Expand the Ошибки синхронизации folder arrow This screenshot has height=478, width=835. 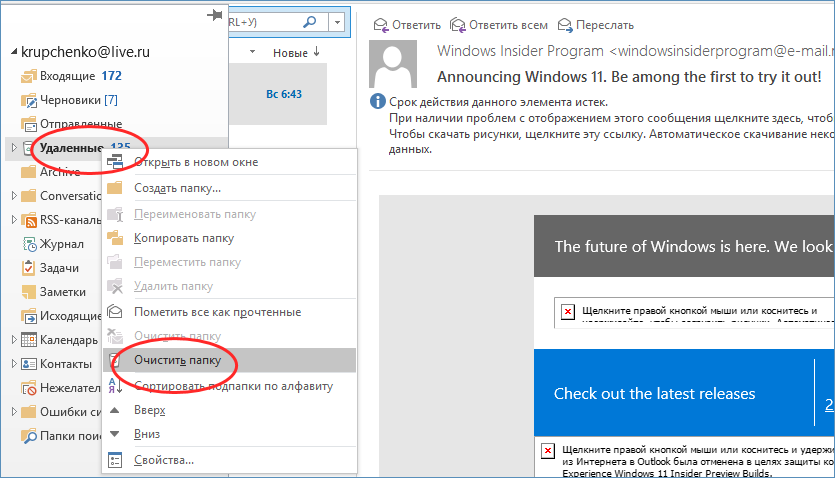pyautogui.click(x=14, y=411)
